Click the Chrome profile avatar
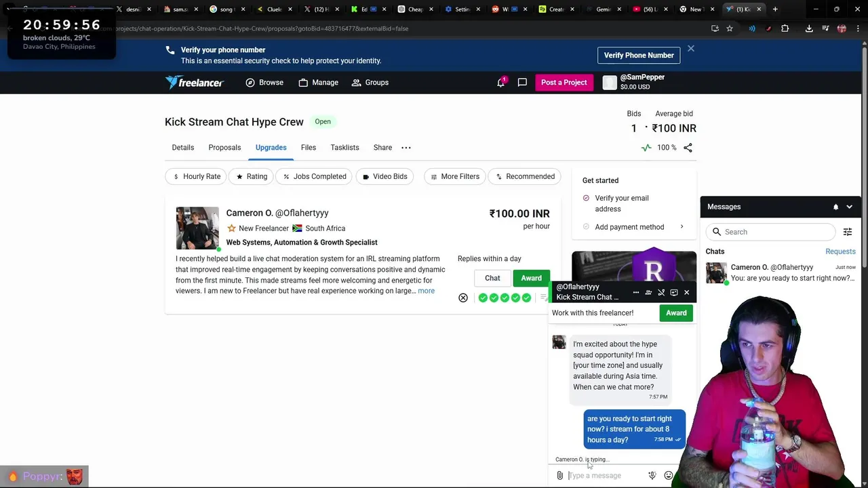The image size is (868, 488). 842,28
